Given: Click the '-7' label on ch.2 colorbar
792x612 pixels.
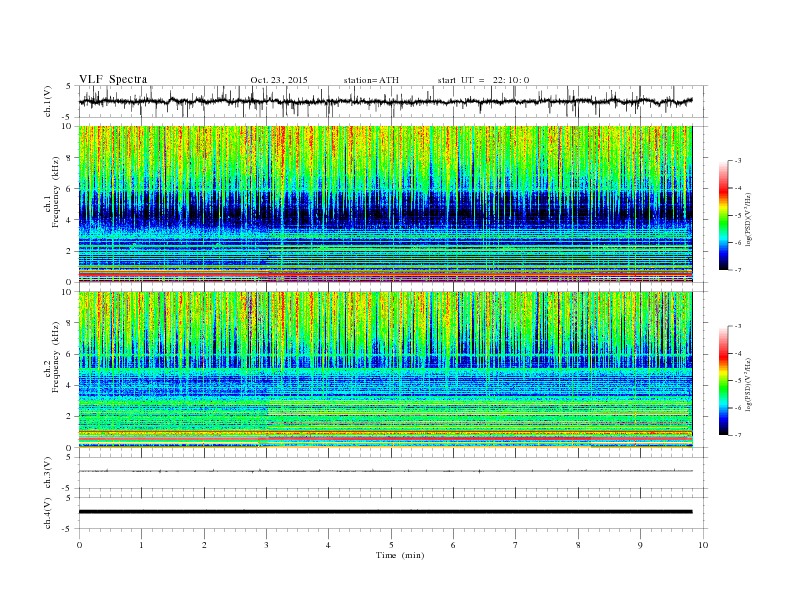Looking at the screenshot, I should click(x=737, y=435).
